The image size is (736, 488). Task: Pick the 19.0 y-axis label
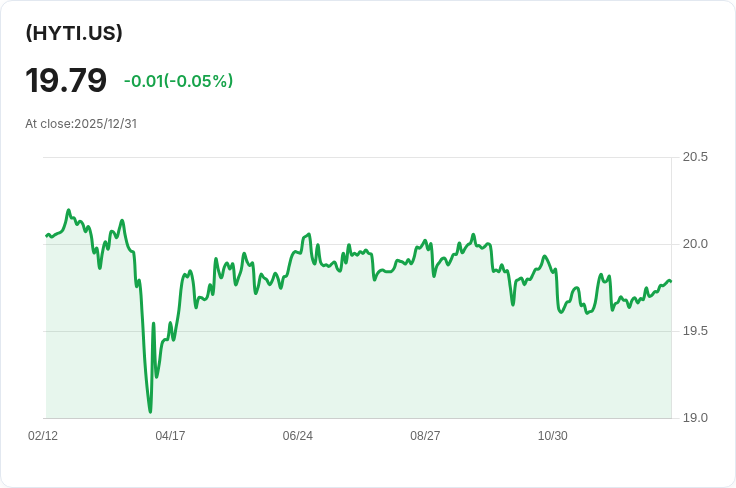(x=695, y=418)
